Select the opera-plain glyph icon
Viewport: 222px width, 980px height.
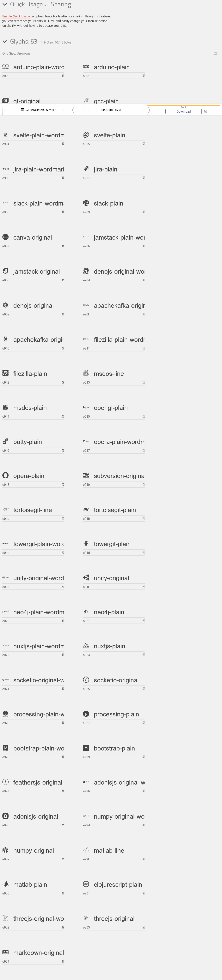click(x=5, y=475)
